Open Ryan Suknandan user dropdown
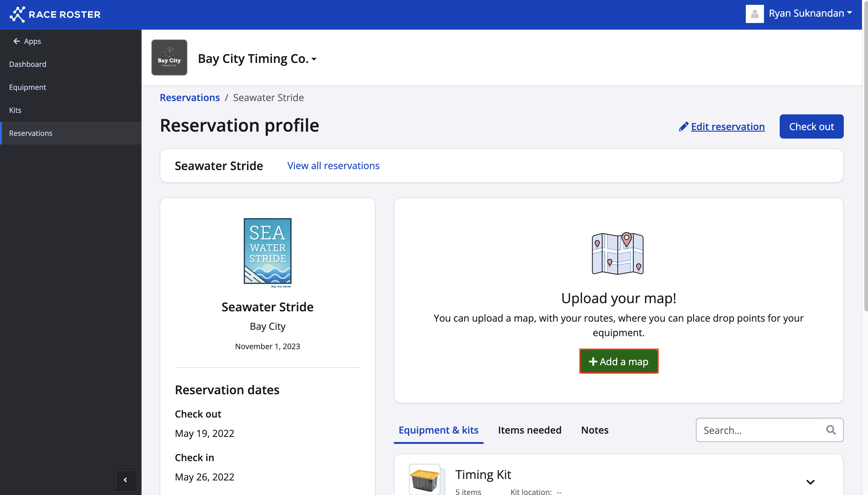 point(810,13)
